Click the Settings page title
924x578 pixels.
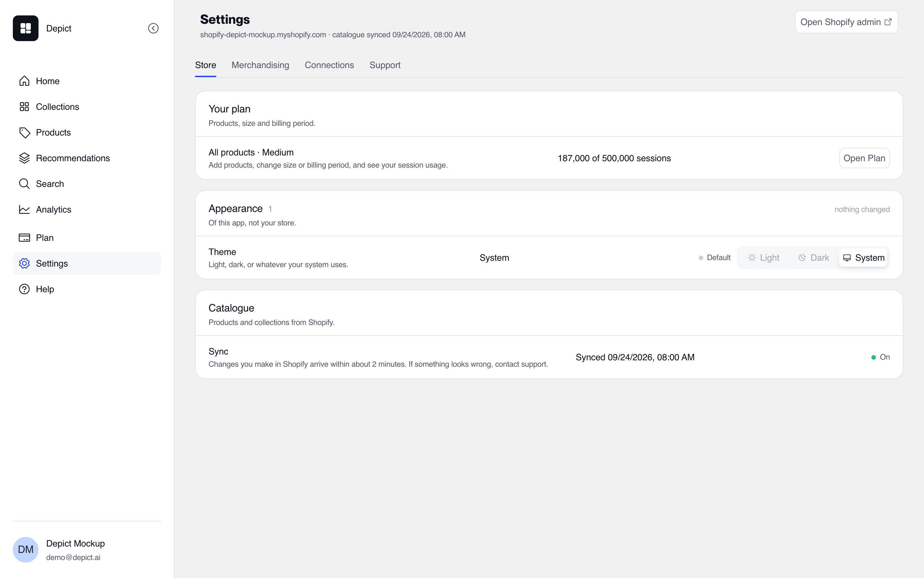pos(225,19)
